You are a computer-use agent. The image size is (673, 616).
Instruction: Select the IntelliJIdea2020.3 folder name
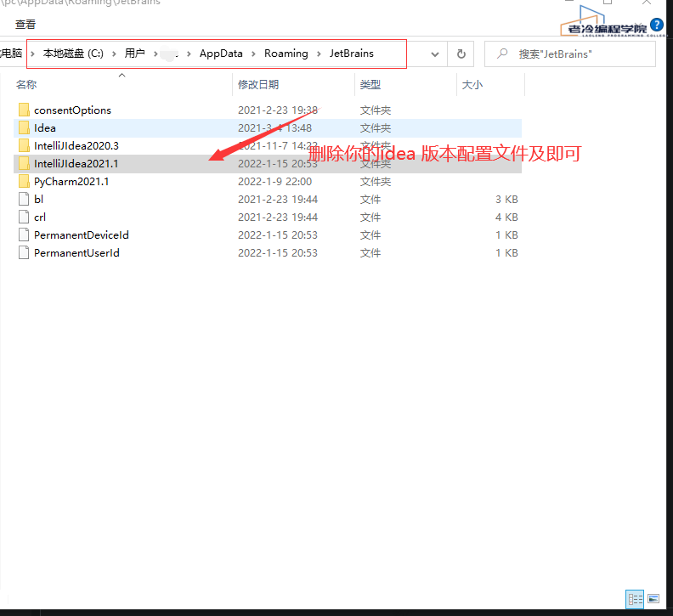pos(76,146)
